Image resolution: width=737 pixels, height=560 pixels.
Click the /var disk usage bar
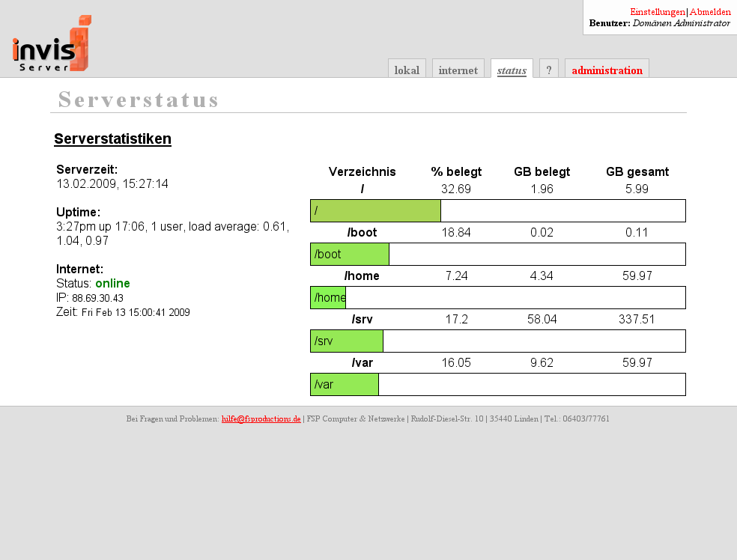(497, 385)
